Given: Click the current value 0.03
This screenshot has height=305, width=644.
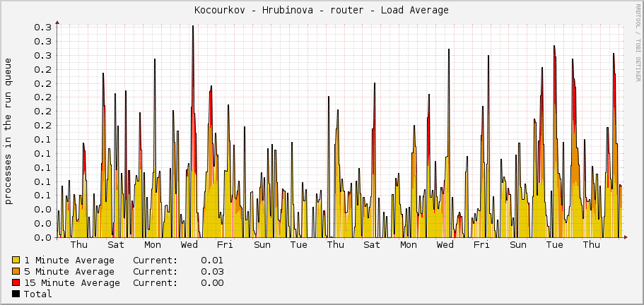Looking at the screenshot, I should click(212, 271).
